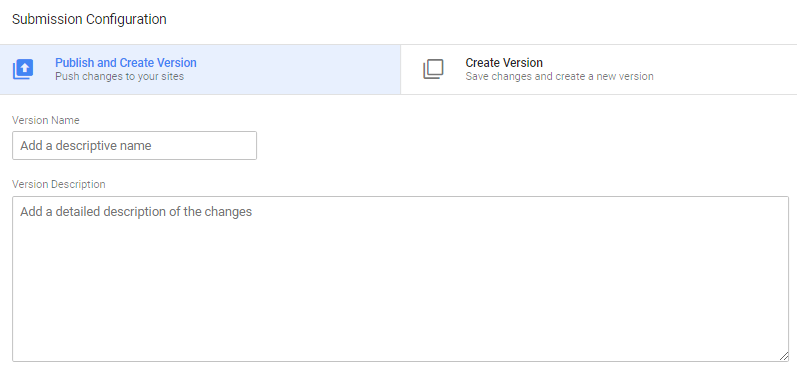Click the bold 'Create Version' title text
This screenshot has height=373, width=797.
(504, 63)
